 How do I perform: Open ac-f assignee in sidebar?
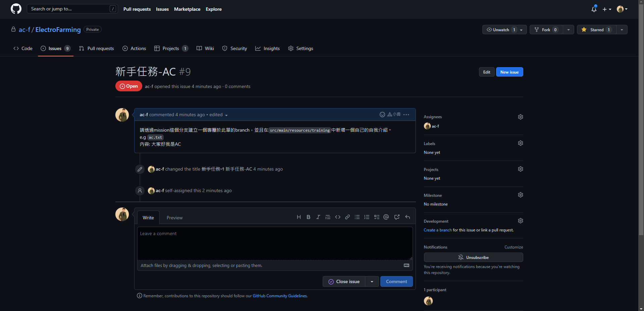[x=431, y=126]
